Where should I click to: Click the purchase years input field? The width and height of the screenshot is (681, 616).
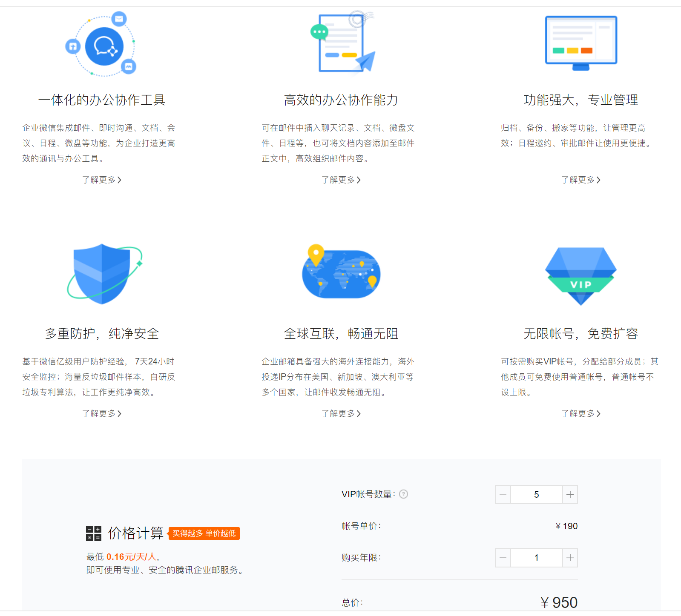pyautogui.click(x=536, y=558)
